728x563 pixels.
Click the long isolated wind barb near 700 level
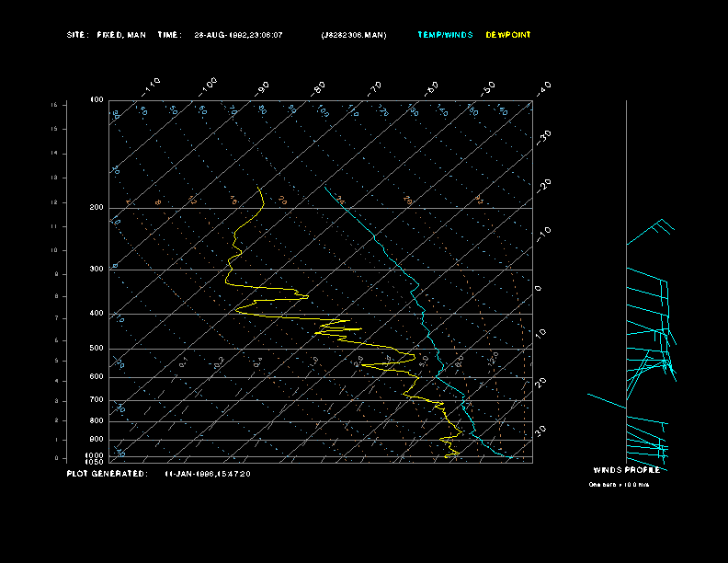[x=606, y=400]
